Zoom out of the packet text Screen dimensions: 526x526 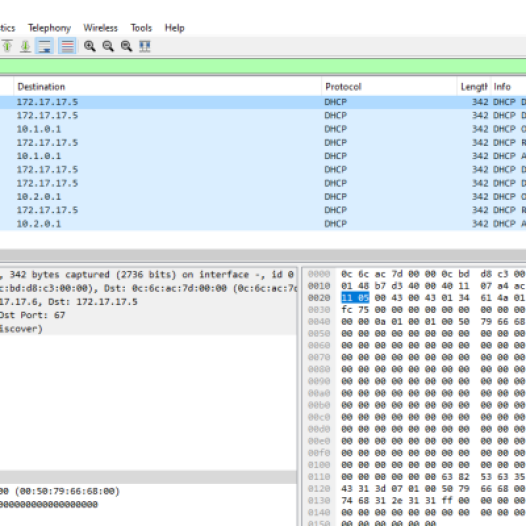click(108, 46)
